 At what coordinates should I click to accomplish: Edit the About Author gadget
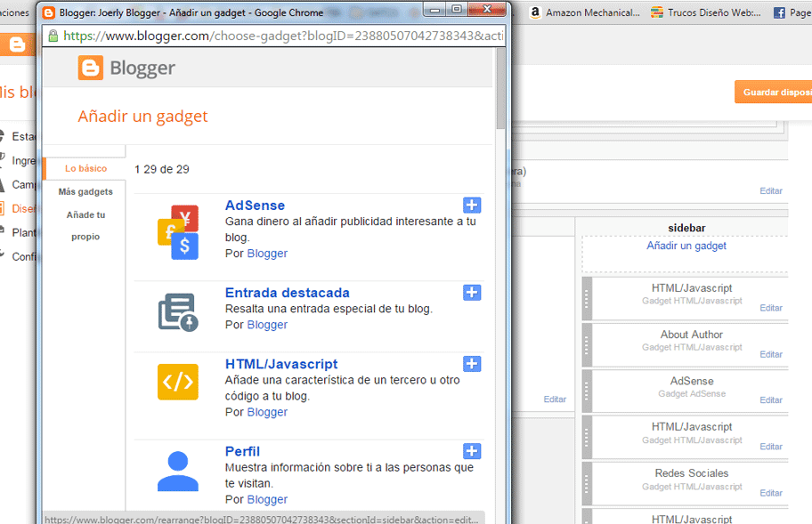click(770, 355)
